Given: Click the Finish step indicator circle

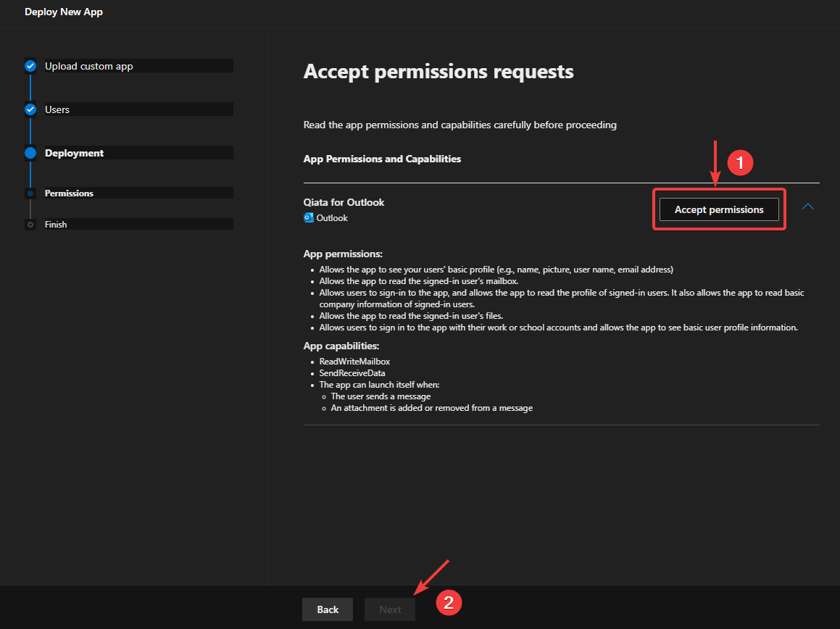Looking at the screenshot, I should click(30, 224).
